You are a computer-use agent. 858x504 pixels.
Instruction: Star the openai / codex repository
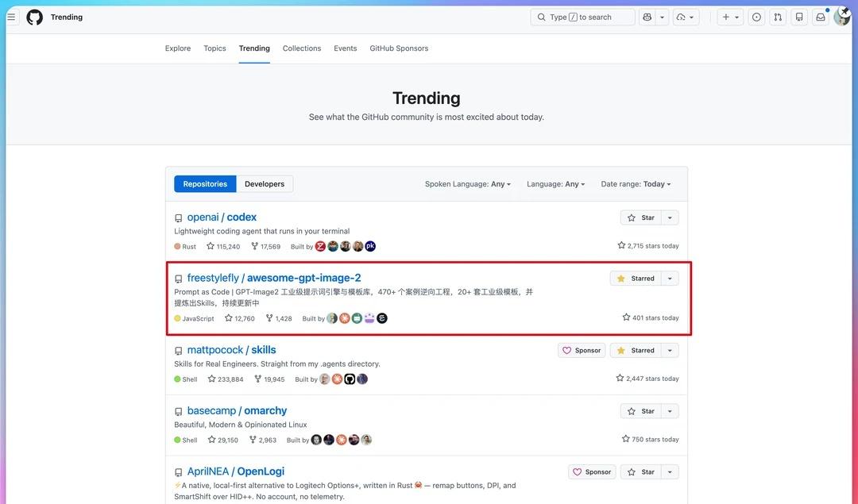tap(641, 217)
